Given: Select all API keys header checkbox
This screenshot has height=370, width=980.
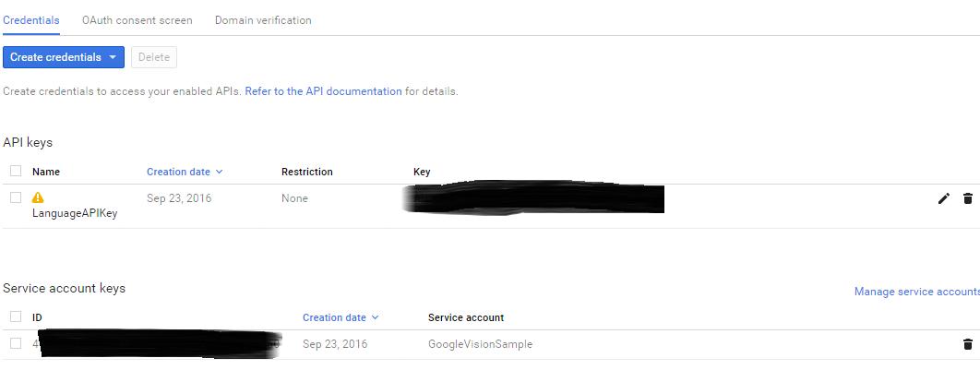Looking at the screenshot, I should [x=16, y=172].
